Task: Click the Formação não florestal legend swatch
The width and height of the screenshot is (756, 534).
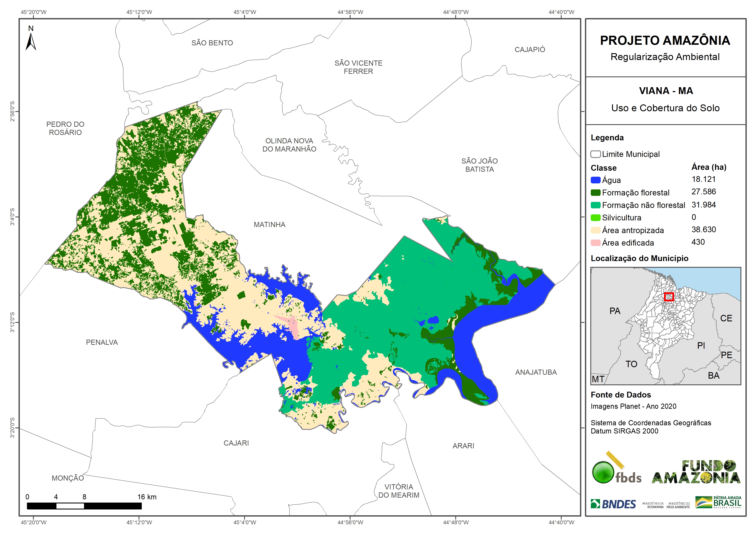Action: [595, 205]
